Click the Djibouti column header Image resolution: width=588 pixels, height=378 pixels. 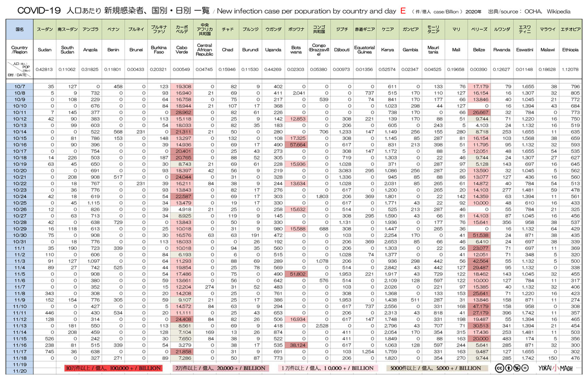tap(342, 50)
